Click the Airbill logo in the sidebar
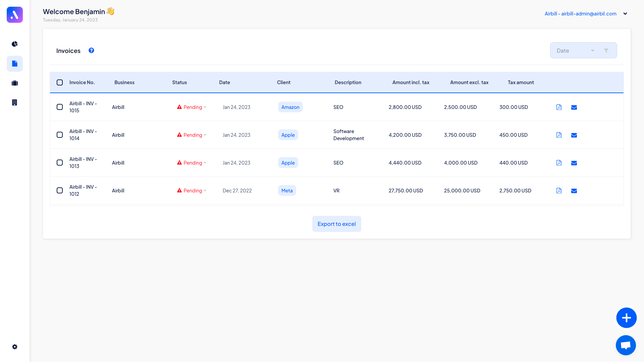 [x=15, y=15]
